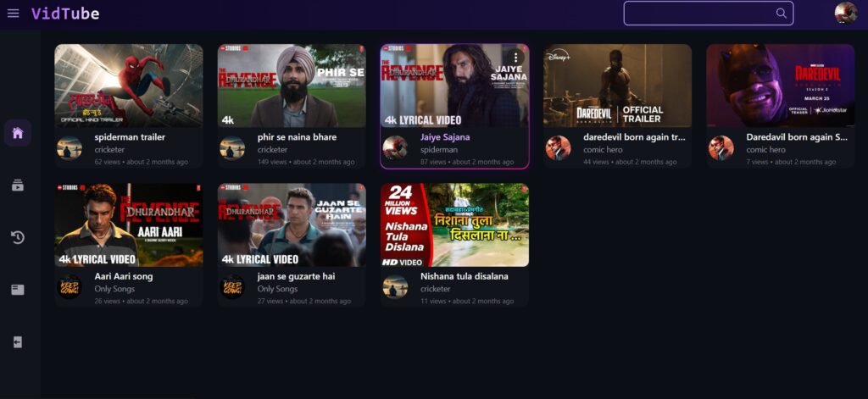Click 'cricketer' channel under phir se naina bhare
The image size is (868, 399).
[x=272, y=149]
